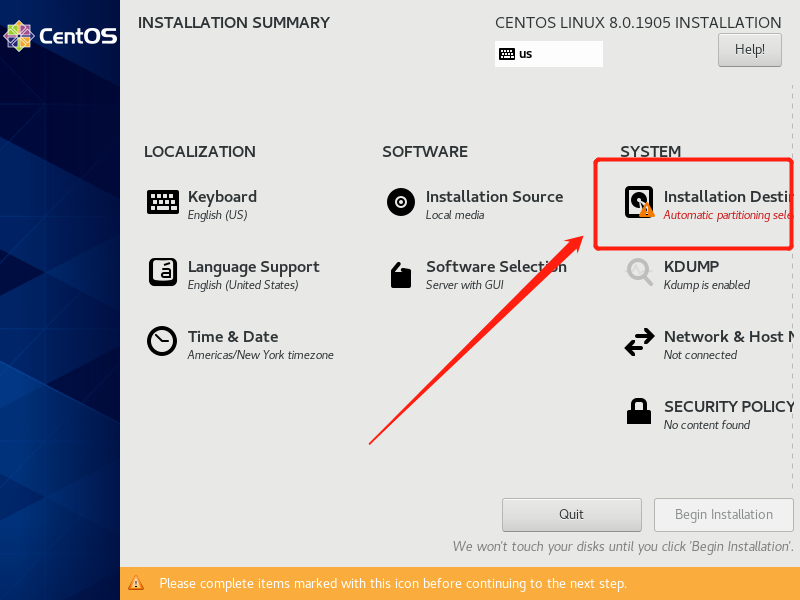The width and height of the screenshot is (800, 600).
Task: Open Time & Date settings label
Action: (233, 337)
